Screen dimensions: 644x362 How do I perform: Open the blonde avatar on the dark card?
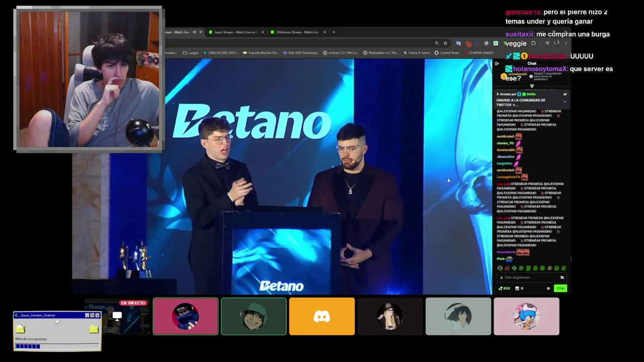[390, 316]
